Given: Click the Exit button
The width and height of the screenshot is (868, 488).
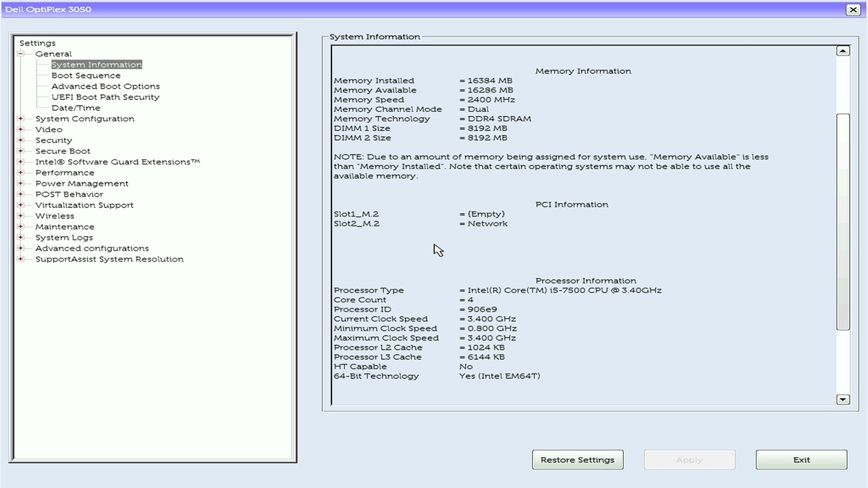Looking at the screenshot, I should click(x=802, y=460).
